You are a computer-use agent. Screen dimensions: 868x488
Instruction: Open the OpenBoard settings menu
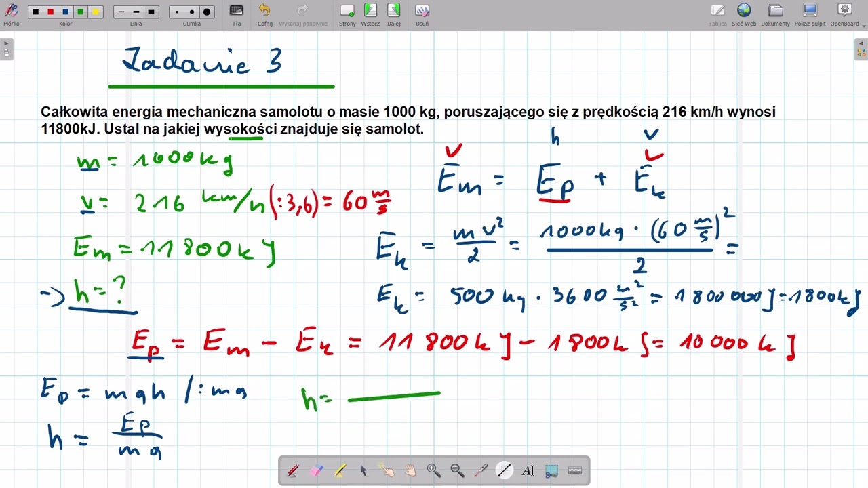(x=845, y=10)
